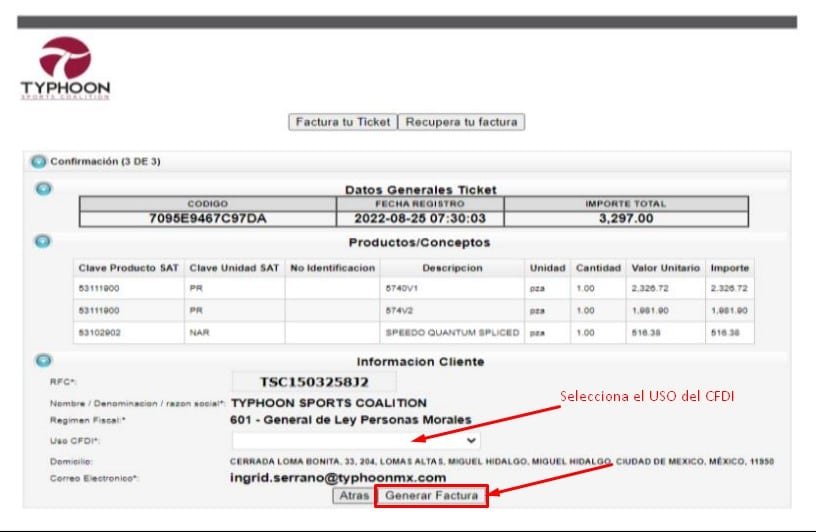Click the Typhoon Sports Coalition logo
Image resolution: width=816 pixels, height=532 pixels.
pyautogui.click(x=65, y=68)
